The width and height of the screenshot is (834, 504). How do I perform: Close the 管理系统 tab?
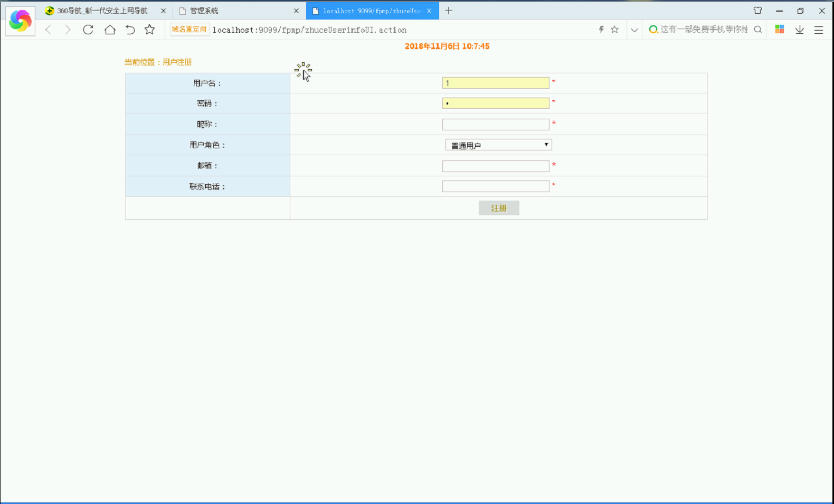(x=296, y=11)
